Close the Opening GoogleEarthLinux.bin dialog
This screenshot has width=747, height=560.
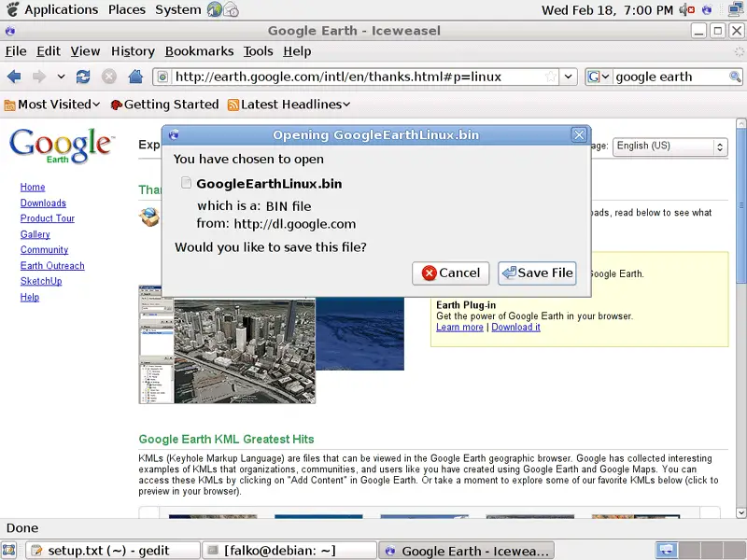tap(579, 135)
